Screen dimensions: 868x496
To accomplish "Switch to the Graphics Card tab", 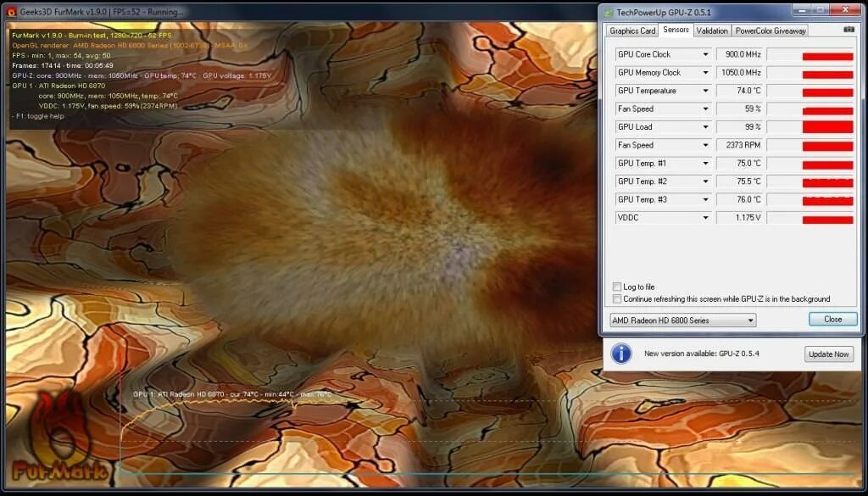I will pyautogui.click(x=632, y=31).
